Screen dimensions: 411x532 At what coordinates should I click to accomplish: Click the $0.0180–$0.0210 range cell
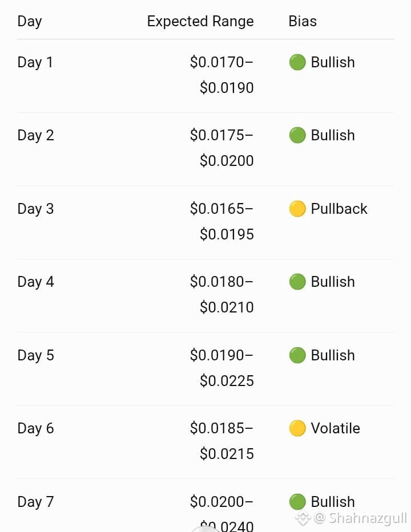222,294
